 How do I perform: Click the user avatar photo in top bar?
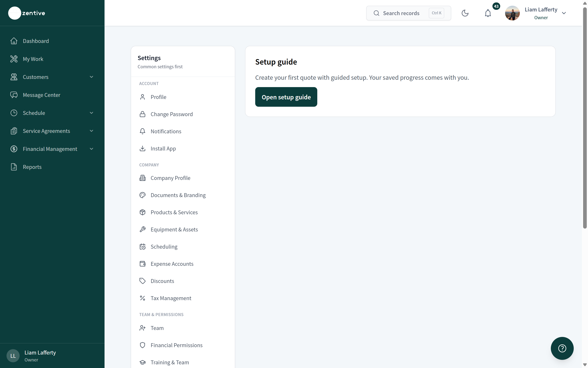[512, 13]
